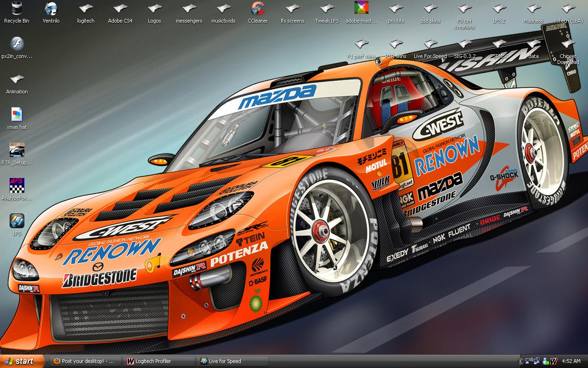Open the Windows start menu
Viewport: 588px width, 368px height.
23,361
